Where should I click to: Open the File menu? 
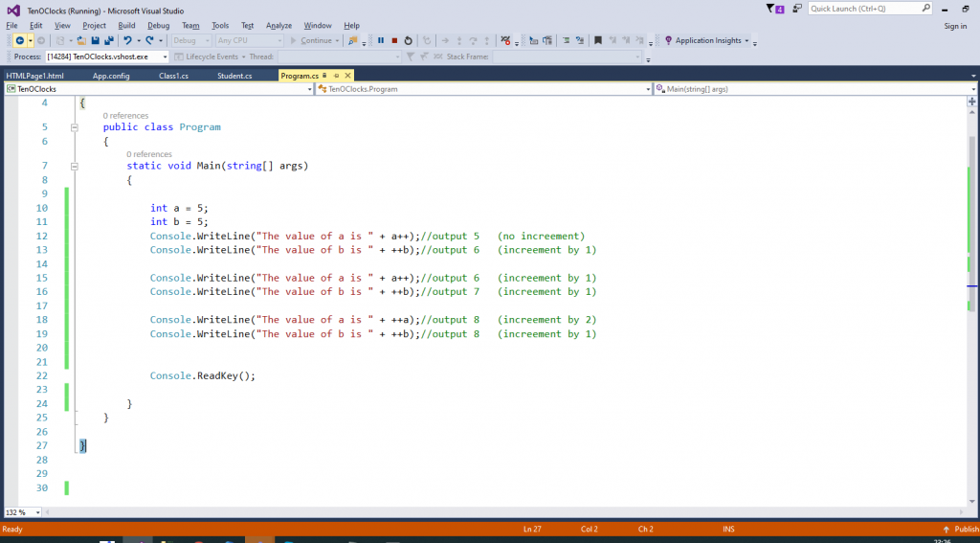[11, 26]
